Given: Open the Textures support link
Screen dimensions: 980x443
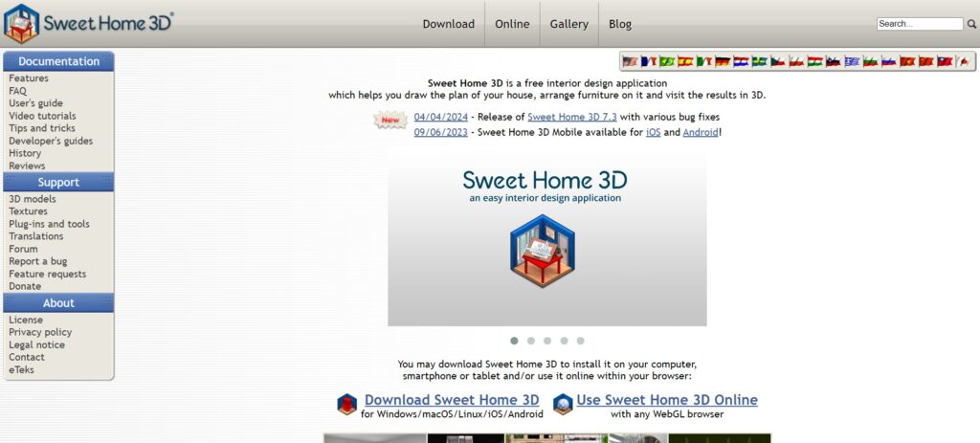Looking at the screenshot, I should (28, 211).
